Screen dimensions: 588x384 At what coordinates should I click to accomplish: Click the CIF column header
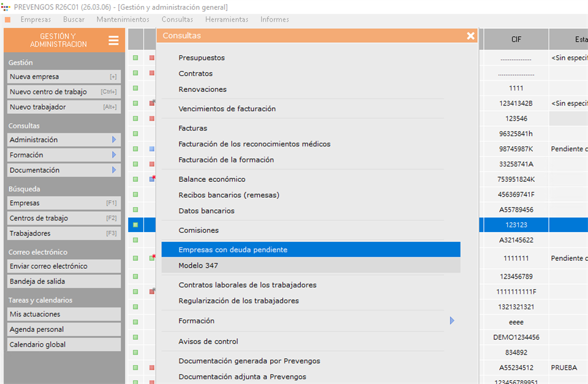pyautogui.click(x=516, y=40)
